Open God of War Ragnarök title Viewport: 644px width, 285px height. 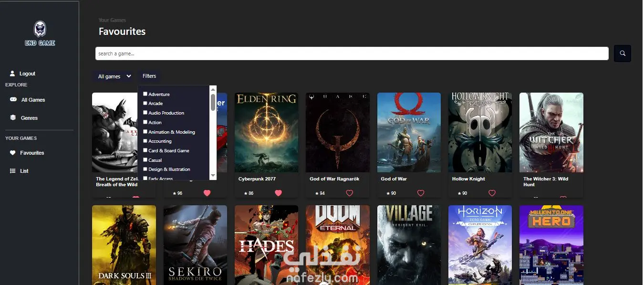(334, 179)
